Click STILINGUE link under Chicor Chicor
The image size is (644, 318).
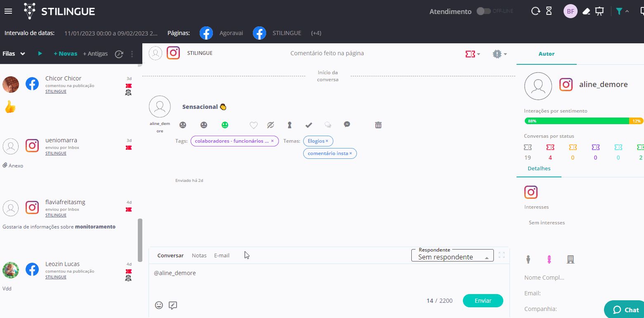(x=56, y=92)
